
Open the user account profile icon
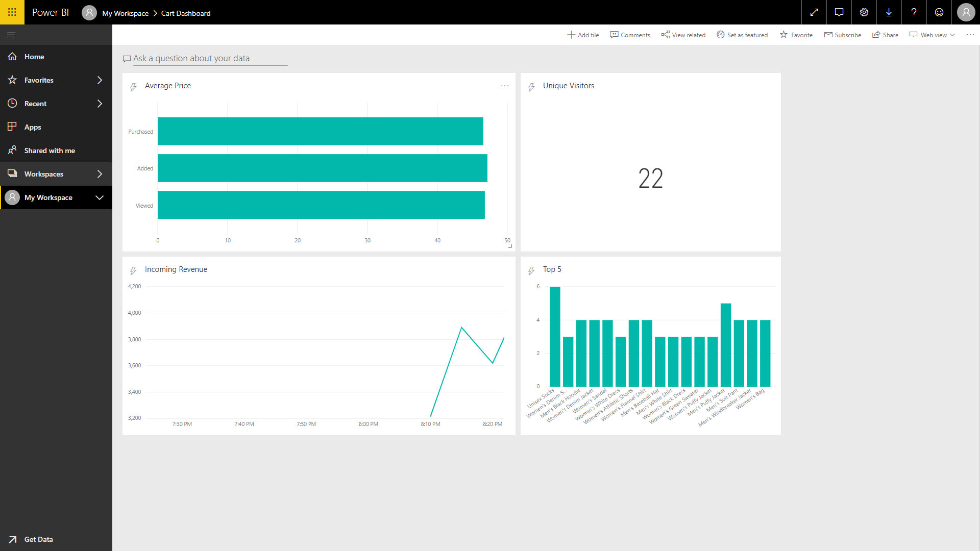(x=966, y=12)
